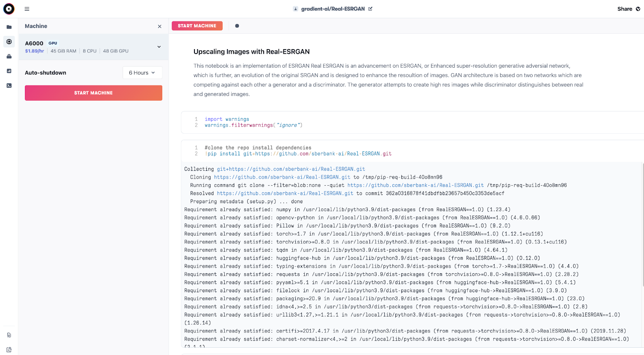Click the pyyaml>=5.1 requirement output line

coord(380,282)
